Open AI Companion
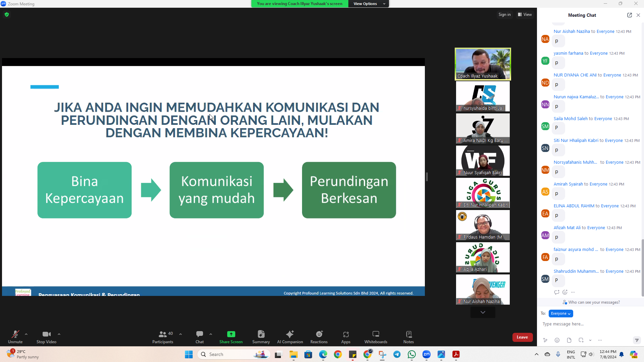644x362 pixels. tap(290, 337)
